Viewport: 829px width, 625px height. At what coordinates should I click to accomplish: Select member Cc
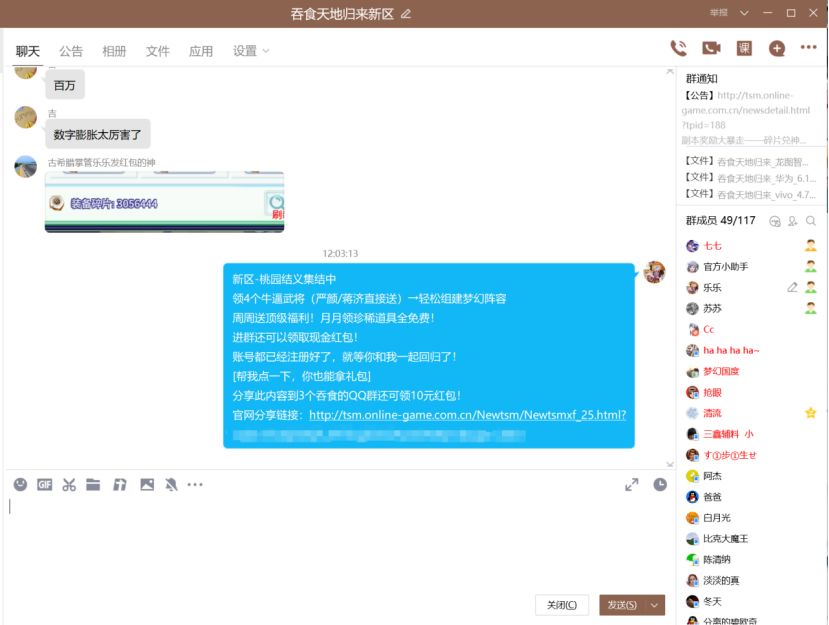751,329
